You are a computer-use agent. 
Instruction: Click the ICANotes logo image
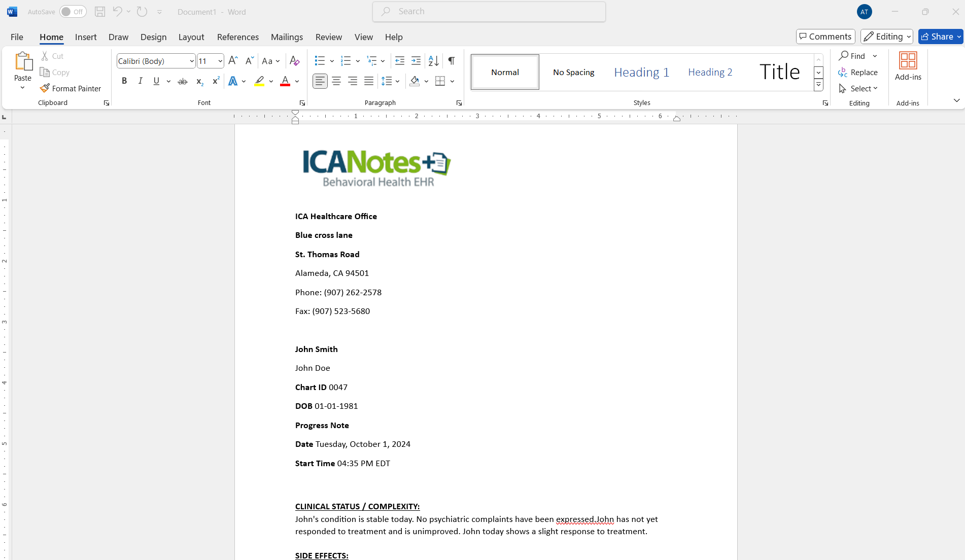[x=376, y=168]
